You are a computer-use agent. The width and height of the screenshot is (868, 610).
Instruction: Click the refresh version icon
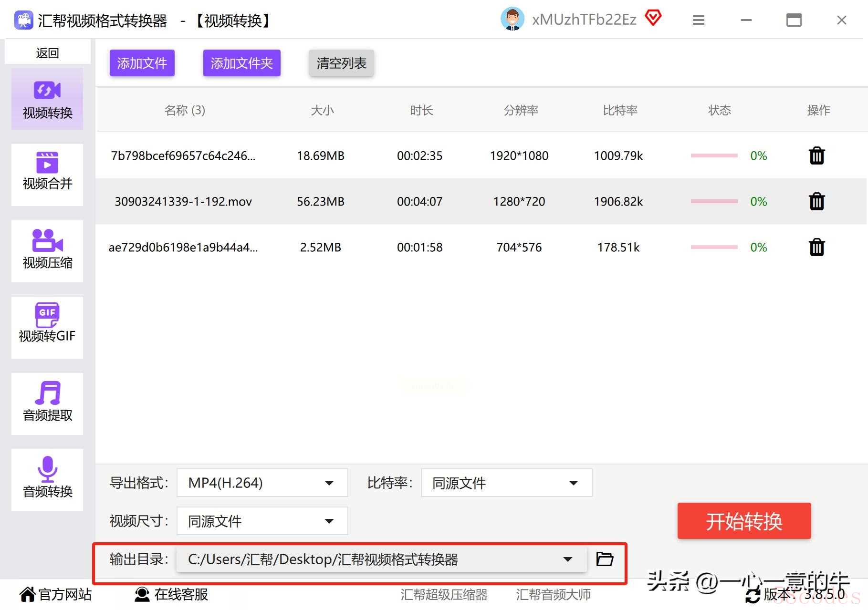coord(753,596)
